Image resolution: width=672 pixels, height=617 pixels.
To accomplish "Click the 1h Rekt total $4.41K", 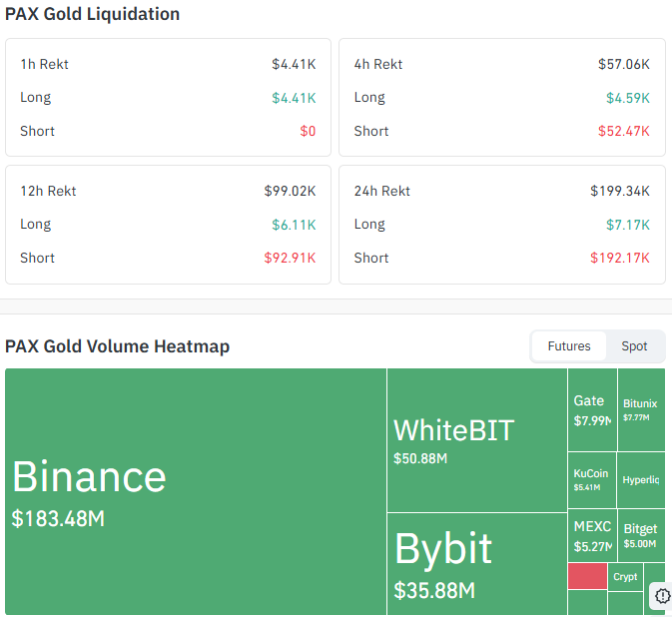I will (294, 64).
